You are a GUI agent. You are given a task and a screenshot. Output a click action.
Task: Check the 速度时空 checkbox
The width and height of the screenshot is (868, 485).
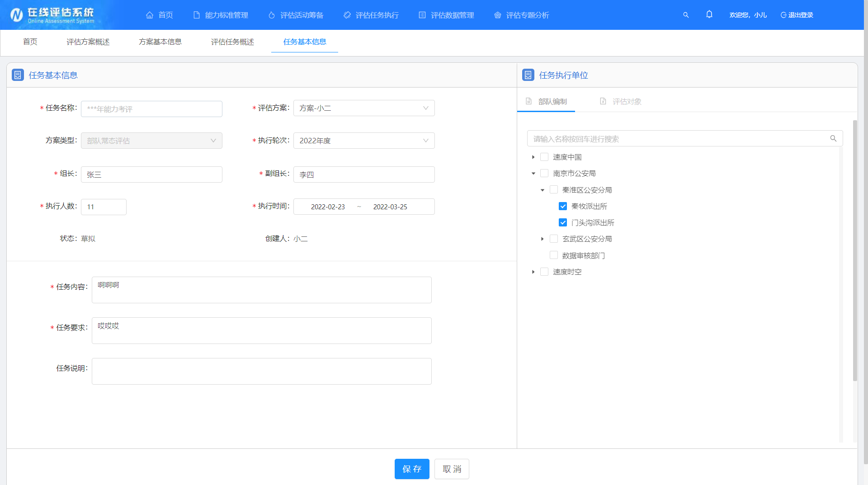[x=544, y=272]
